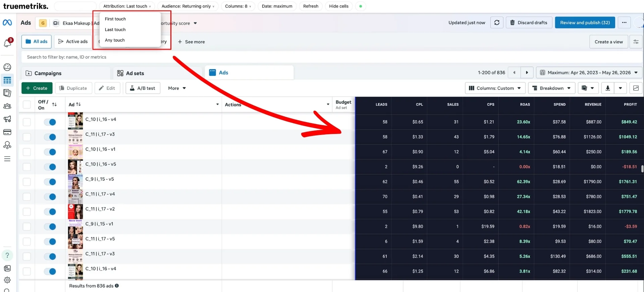Click Discard drafts button
This screenshot has height=292, width=644.
[x=529, y=22]
